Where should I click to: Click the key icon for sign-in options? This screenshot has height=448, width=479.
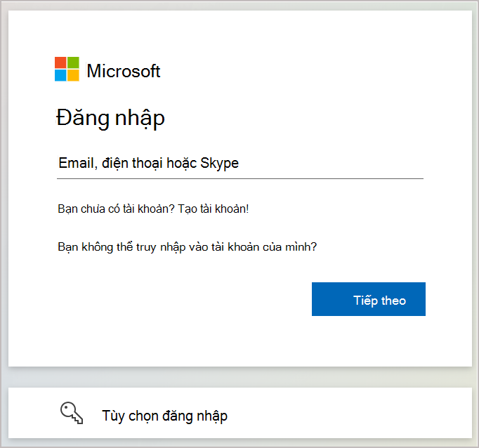coord(72,414)
